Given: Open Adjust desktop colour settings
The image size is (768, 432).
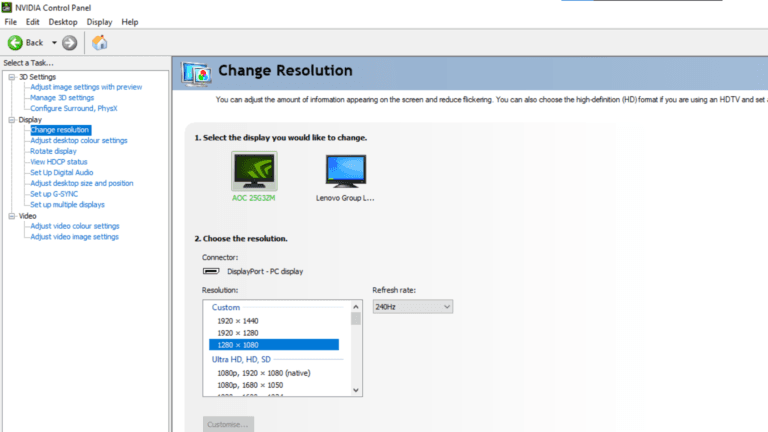Looking at the screenshot, I should 79,141.
